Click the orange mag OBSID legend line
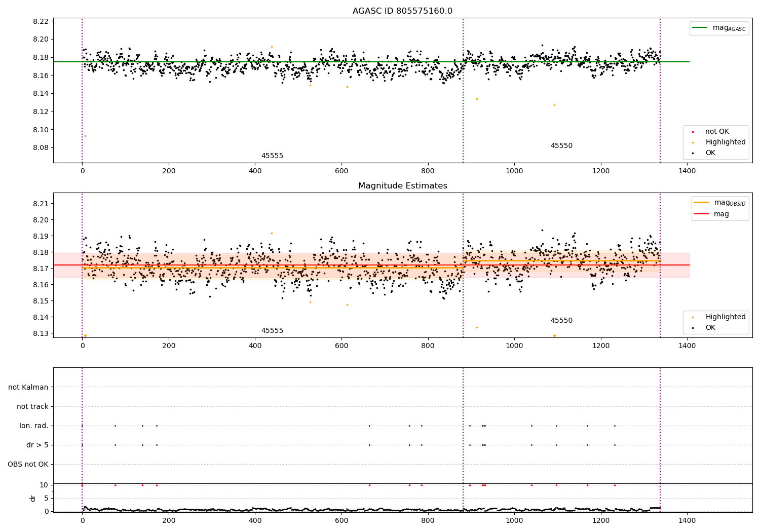This screenshot has height=532, width=760. tap(701, 203)
